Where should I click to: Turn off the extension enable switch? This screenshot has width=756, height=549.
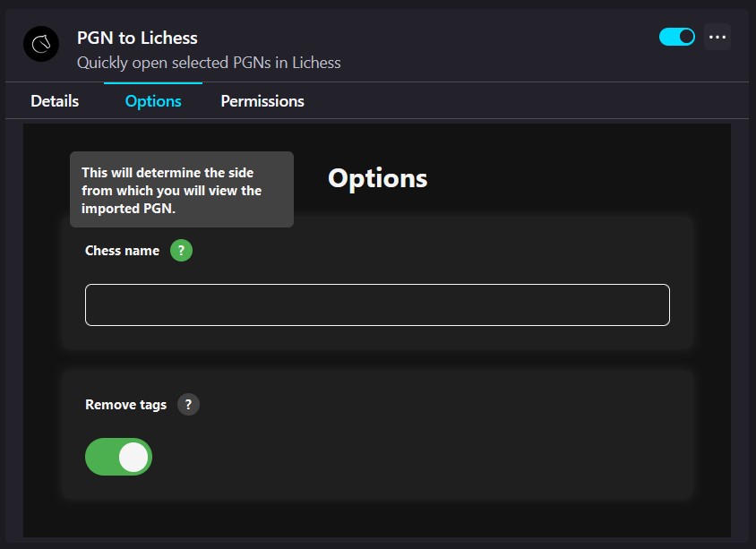[677, 37]
